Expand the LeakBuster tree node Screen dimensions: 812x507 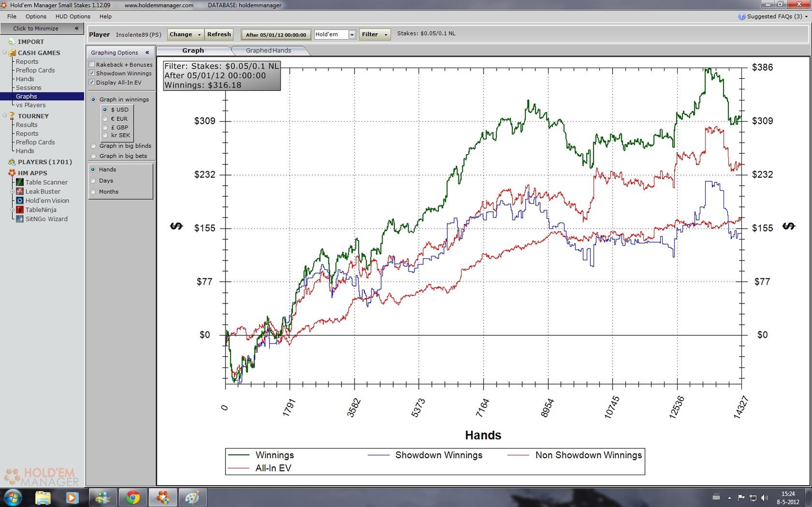coord(13,192)
